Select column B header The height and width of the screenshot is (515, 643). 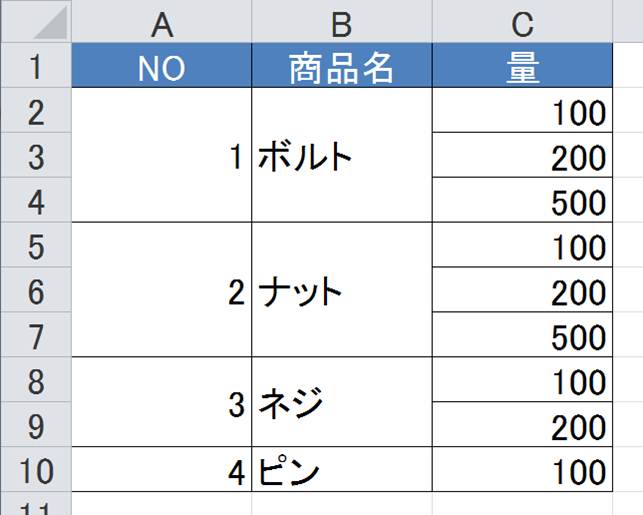(342, 21)
